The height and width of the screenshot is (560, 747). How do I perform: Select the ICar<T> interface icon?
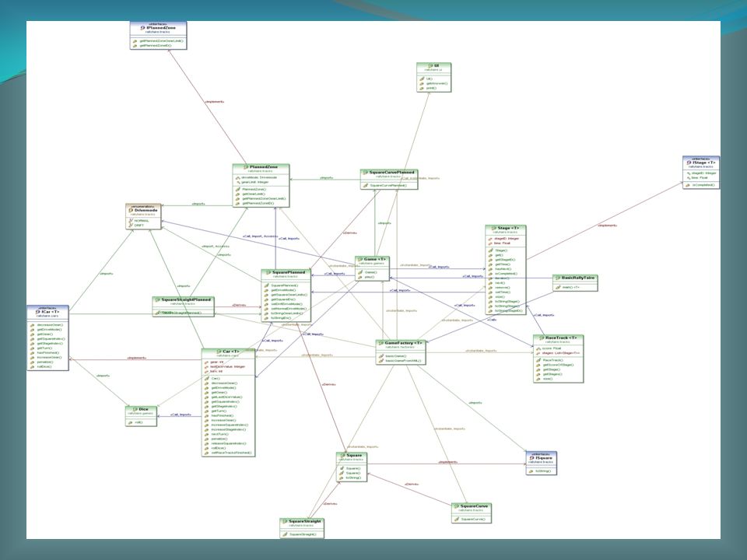37,312
